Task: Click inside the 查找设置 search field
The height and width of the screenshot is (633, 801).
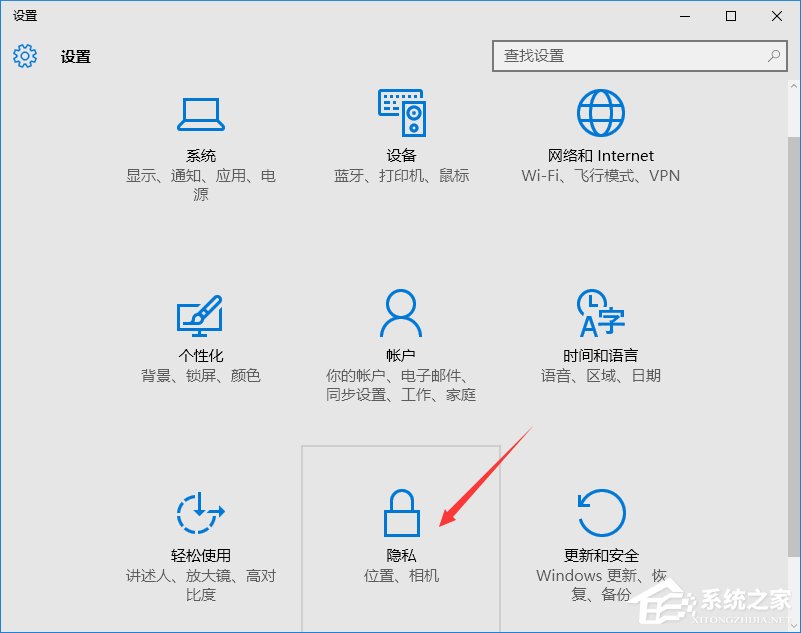Action: (620, 56)
